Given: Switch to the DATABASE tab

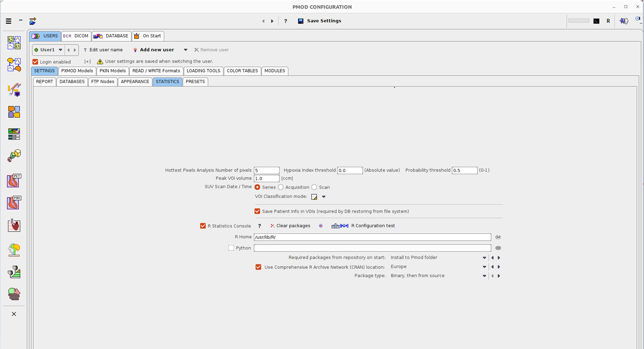Looking at the screenshot, I should pos(111,36).
